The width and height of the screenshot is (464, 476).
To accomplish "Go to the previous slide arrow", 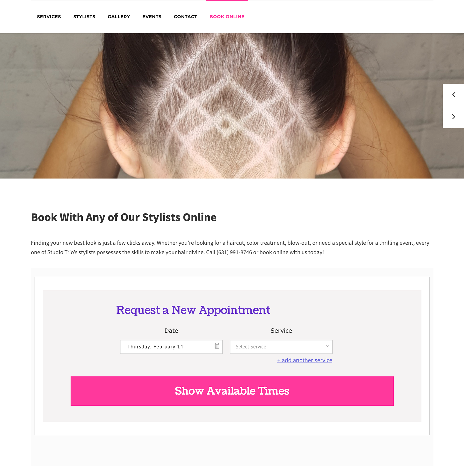I will [x=453, y=95].
